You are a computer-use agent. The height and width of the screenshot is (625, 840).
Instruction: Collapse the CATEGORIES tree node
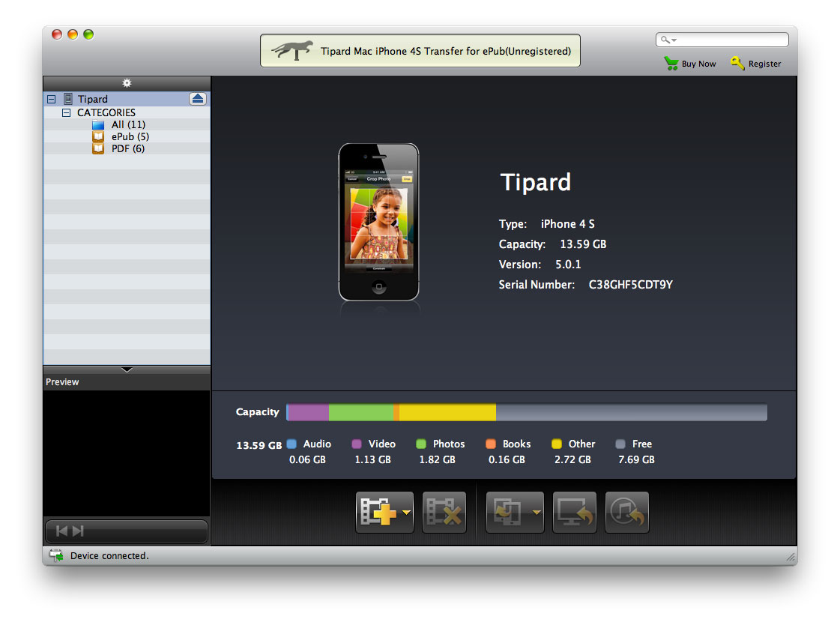click(67, 112)
